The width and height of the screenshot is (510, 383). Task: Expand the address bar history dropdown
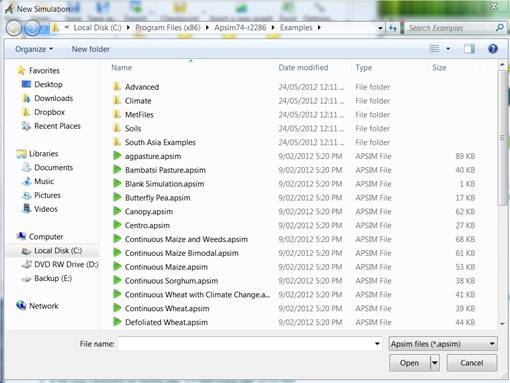pos(380,28)
